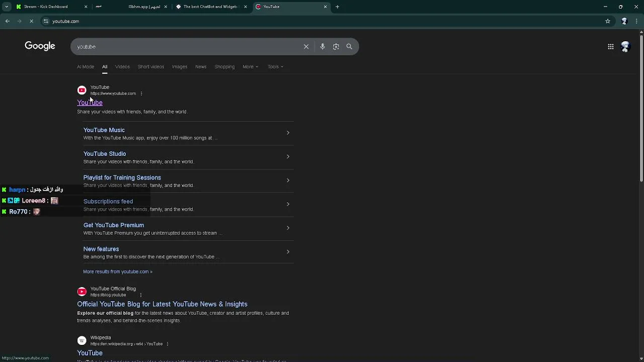Viewport: 644px width, 362px height.
Task: Open options menu for Wikipedia result
Action: click(x=168, y=344)
